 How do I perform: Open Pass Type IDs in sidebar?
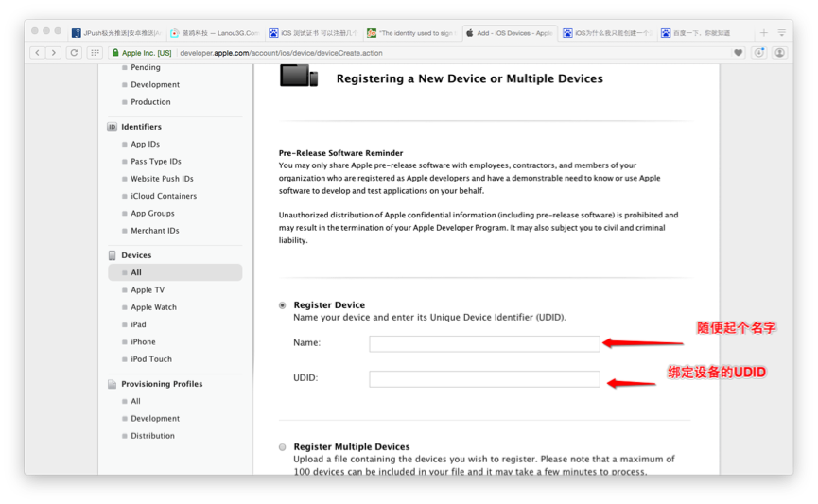[156, 161]
